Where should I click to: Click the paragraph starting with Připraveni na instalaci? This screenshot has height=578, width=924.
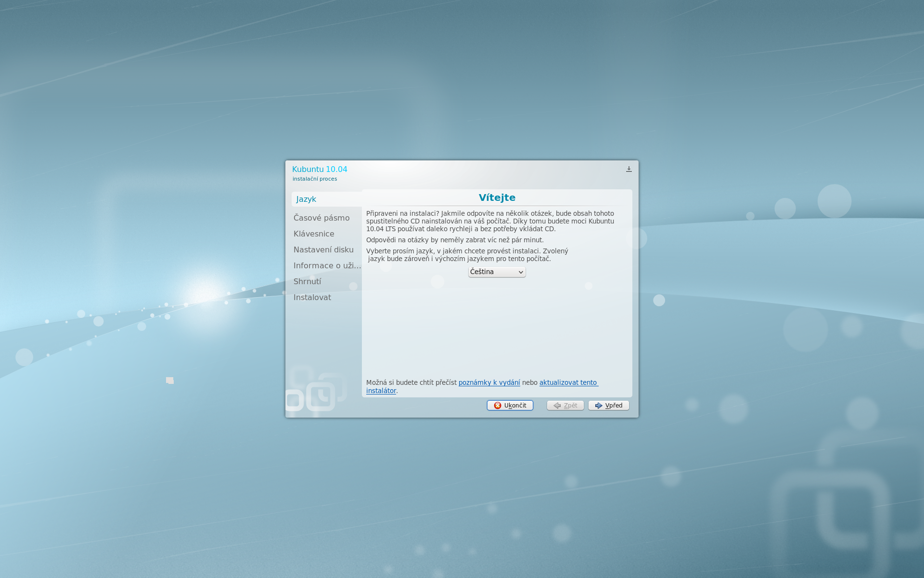490,221
